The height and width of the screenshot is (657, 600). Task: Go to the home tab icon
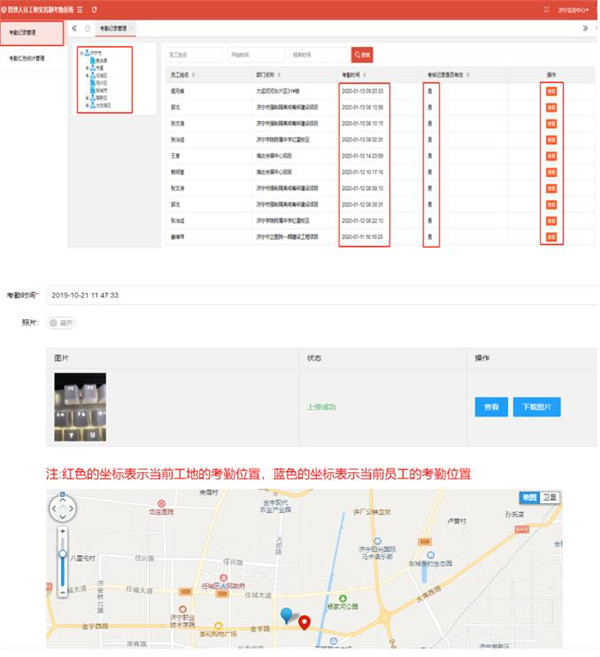click(88, 28)
